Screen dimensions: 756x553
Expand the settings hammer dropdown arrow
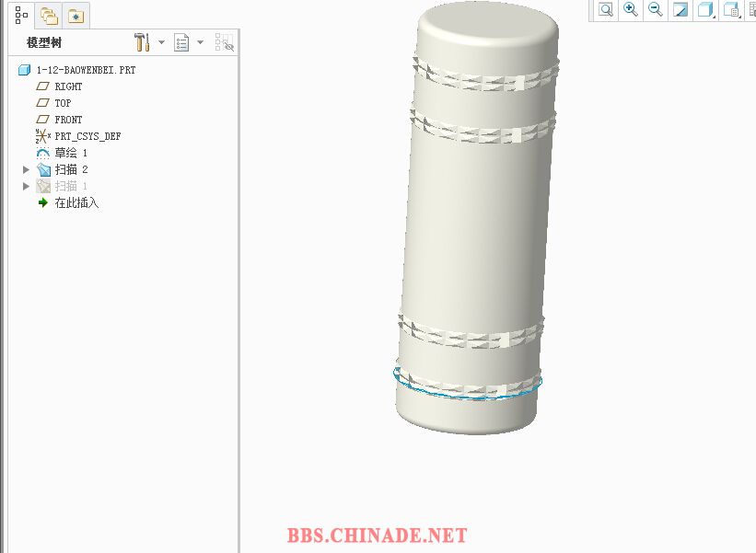(161, 42)
